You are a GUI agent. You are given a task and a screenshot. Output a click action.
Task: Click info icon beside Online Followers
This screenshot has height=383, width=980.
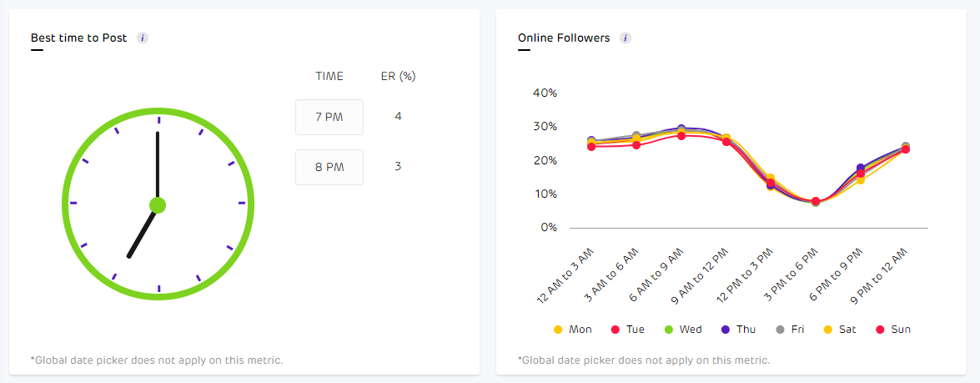pyautogui.click(x=626, y=38)
